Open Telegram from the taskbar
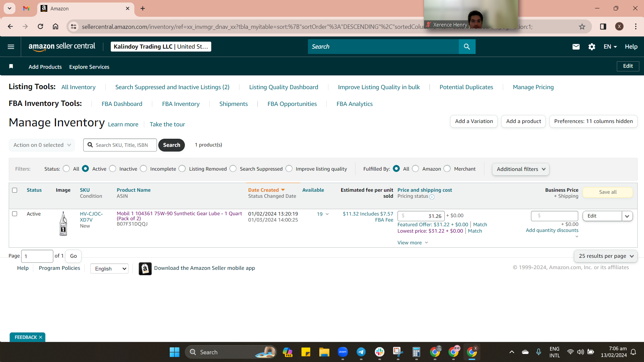Image resolution: width=644 pixels, height=362 pixels. click(x=361, y=352)
